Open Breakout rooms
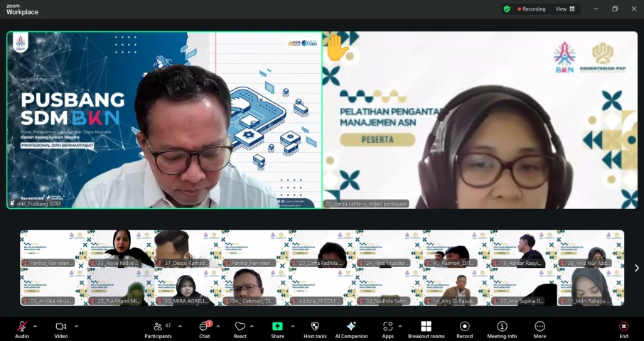This screenshot has width=644, height=341. tap(426, 327)
